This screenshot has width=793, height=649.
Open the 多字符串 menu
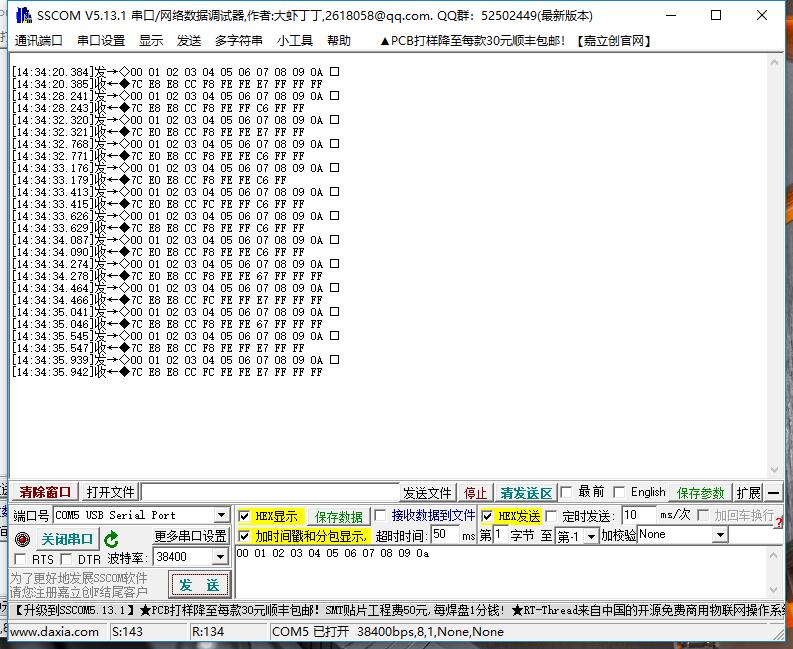(239, 40)
